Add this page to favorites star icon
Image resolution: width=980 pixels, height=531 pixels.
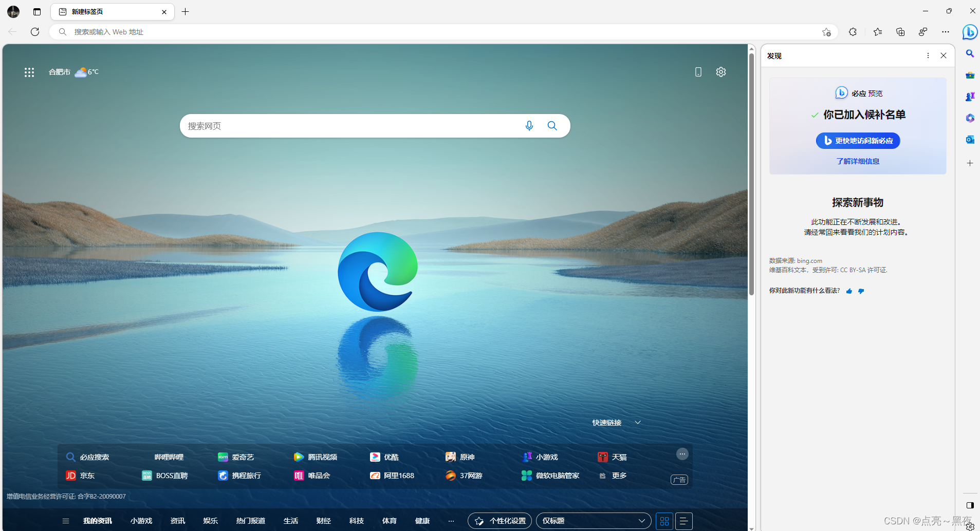(826, 32)
